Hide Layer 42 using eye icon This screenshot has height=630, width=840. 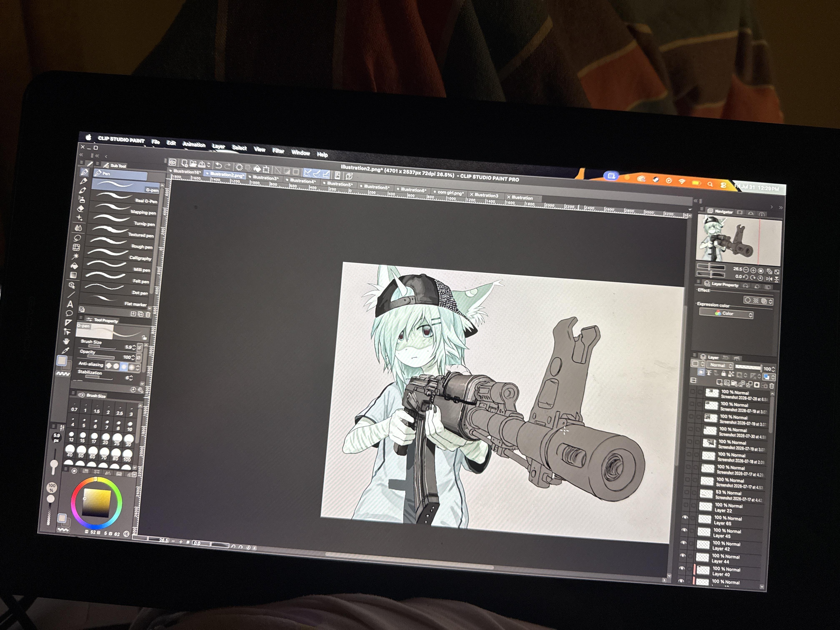point(684,543)
